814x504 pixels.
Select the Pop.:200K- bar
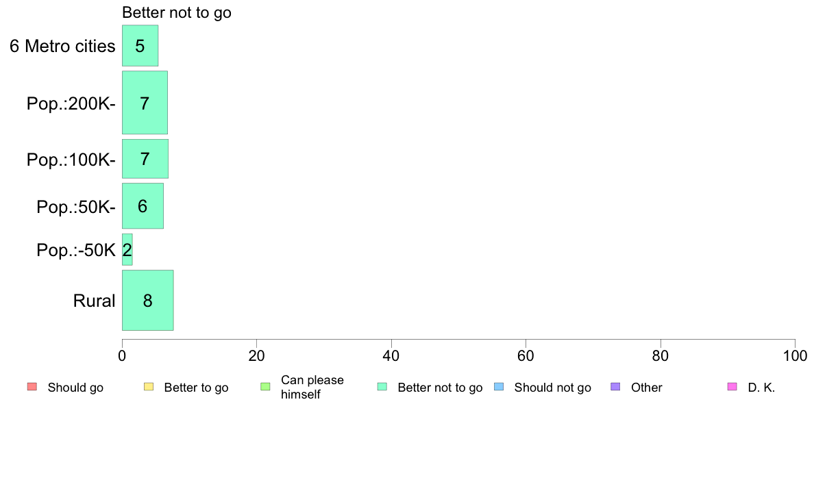[x=145, y=103]
